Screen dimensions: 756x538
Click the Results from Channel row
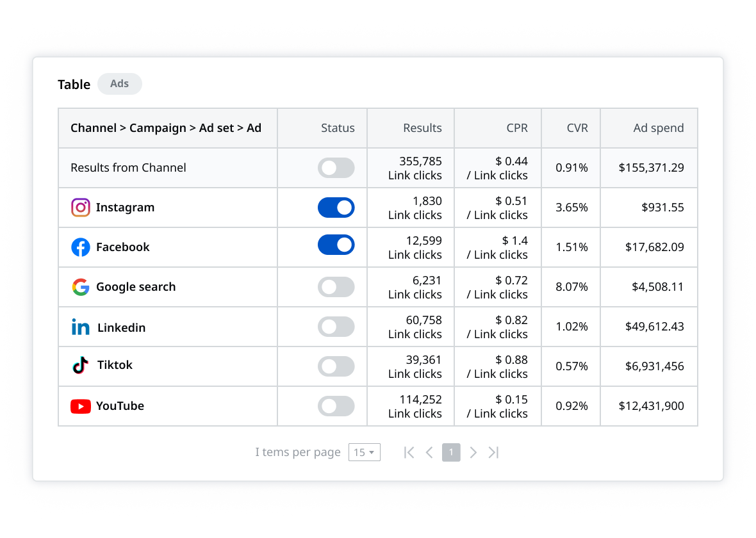pos(128,168)
